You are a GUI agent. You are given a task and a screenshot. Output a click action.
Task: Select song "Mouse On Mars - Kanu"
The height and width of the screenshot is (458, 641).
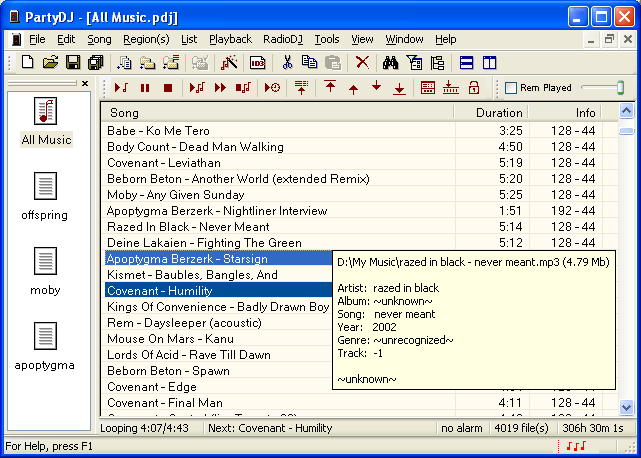click(x=217, y=339)
